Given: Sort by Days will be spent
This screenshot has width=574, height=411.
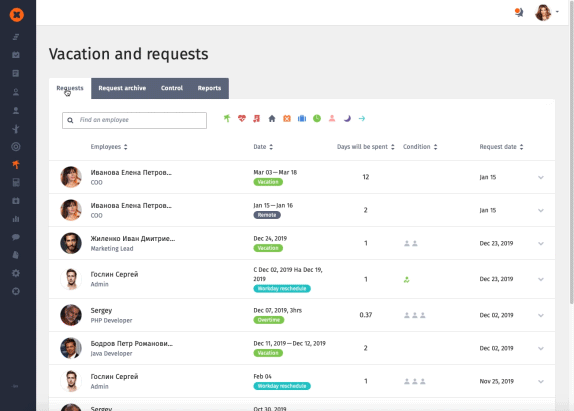Looking at the screenshot, I should [x=365, y=147].
